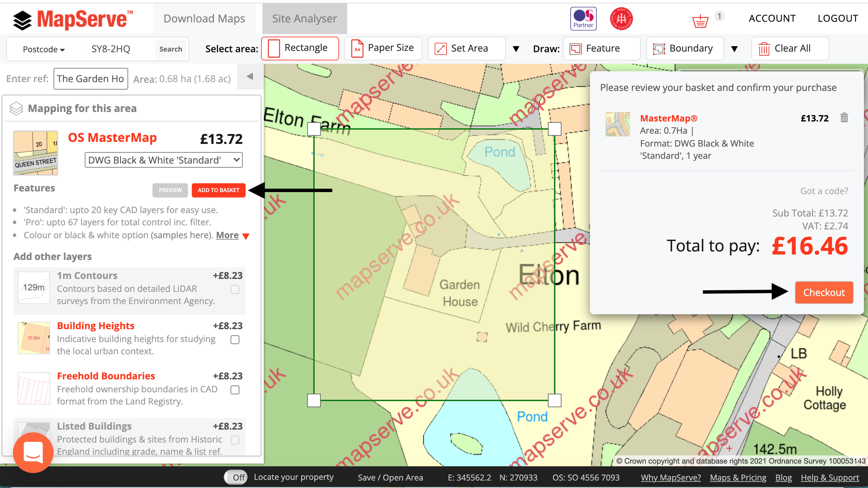Collapse the left side panel arrow
Image resolution: width=868 pixels, height=488 pixels.
pyautogui.click(x=250, y=77)
